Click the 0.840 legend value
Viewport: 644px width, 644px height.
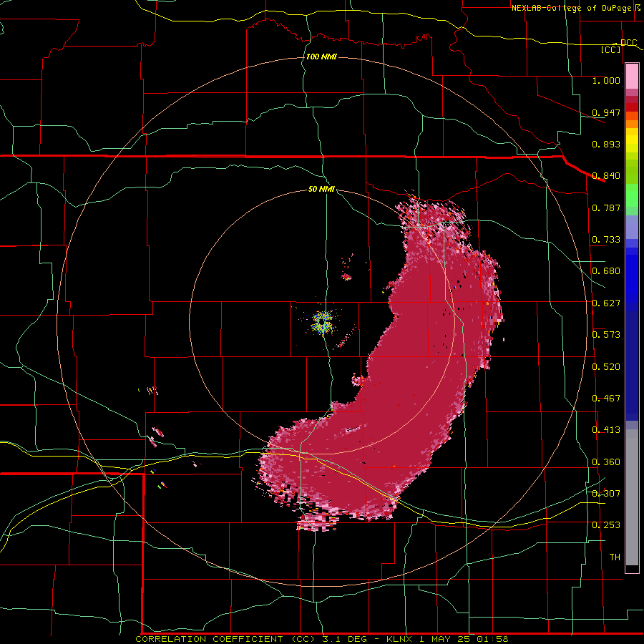(606, 176)
